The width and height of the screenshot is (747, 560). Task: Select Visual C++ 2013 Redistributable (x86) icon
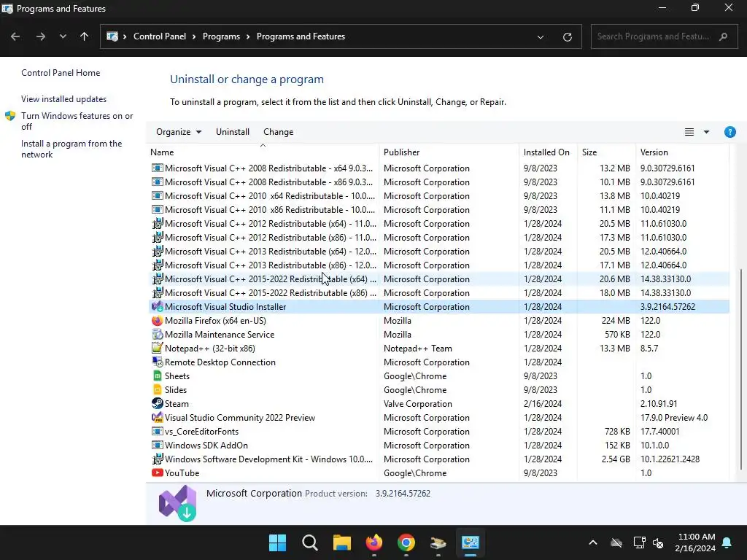click(x=157, y=265)
